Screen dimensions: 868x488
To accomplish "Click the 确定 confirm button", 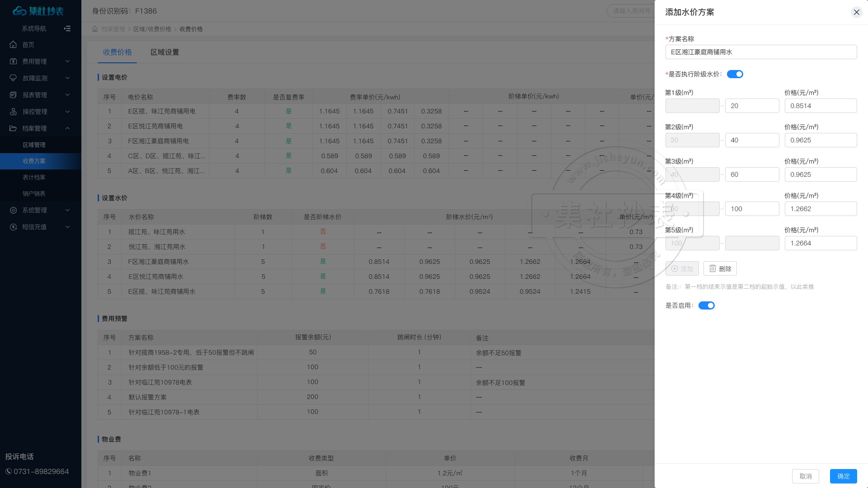I will pyautogui.click(x=843, y=476).
